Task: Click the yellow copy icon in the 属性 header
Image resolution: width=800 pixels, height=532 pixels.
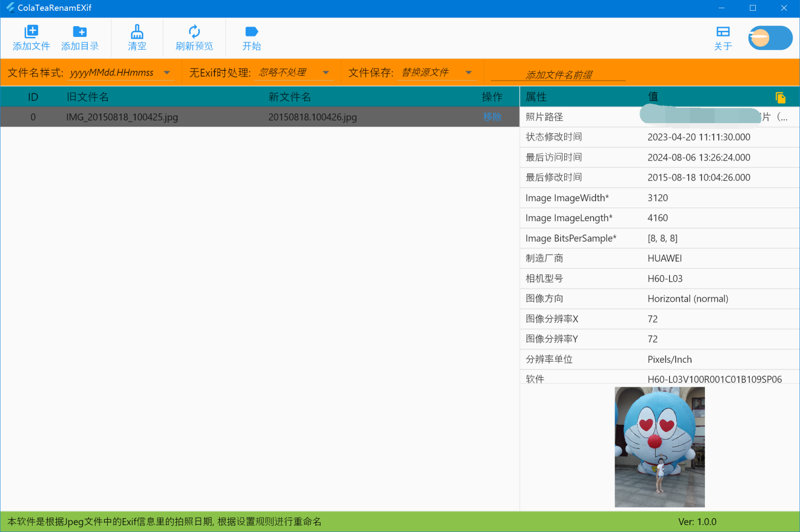Action: coord(780,97)
